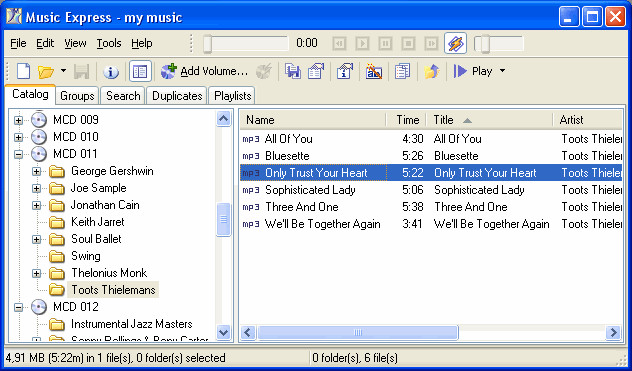This screenshot has height=371, width=632.
Task: Switch to the Playlists tab
Action: coord(233,96)
